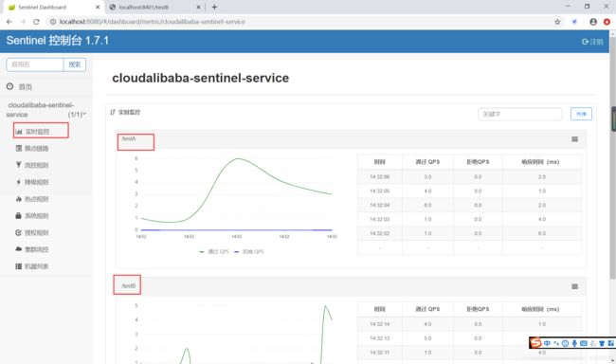Toggle green 通过 QPS legend in /testA chart
Image resolution: width=616 pixels, height=364 pixels.
[214, 251]
